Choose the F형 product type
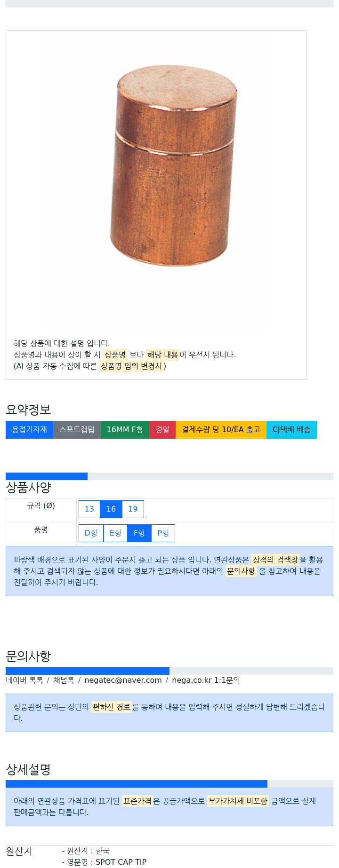Viewport: 339px width, 868px height. 139,533
